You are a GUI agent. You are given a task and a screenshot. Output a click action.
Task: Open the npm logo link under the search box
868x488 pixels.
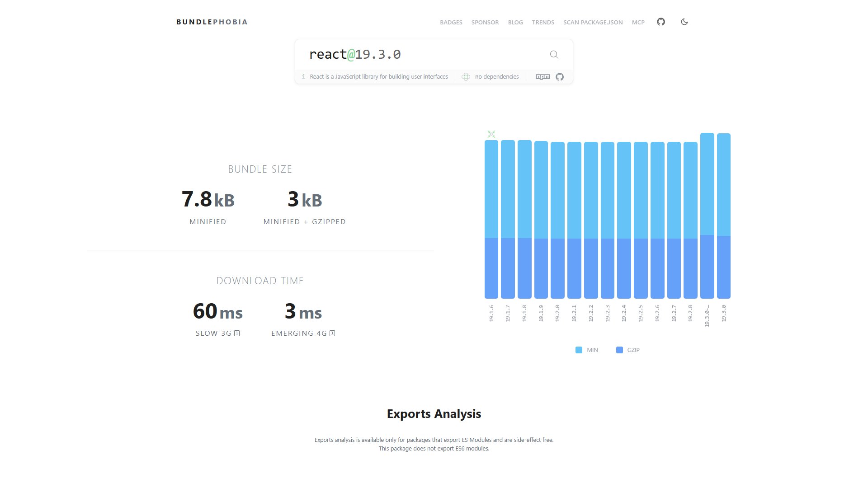point(543,77)
